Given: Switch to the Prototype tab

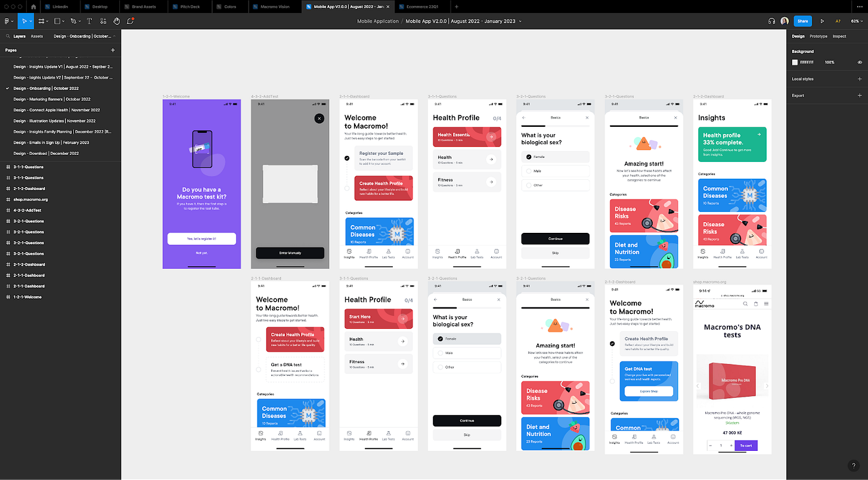Looking at the screenshot, I should pyautogui.click(x=819, y=36).
